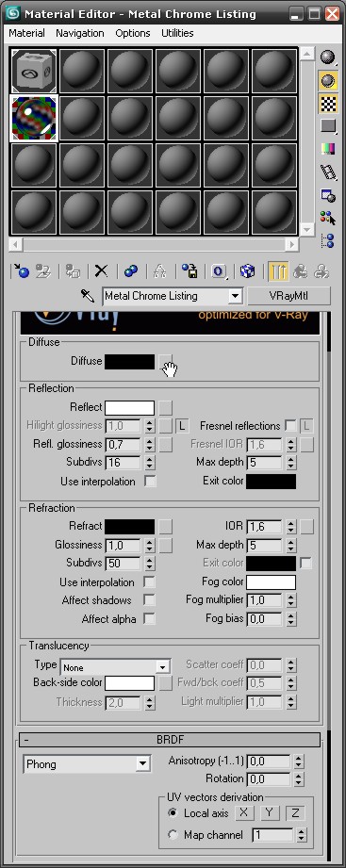
Task: Click sample slots scroll down arrow
Action: [307, 229]
